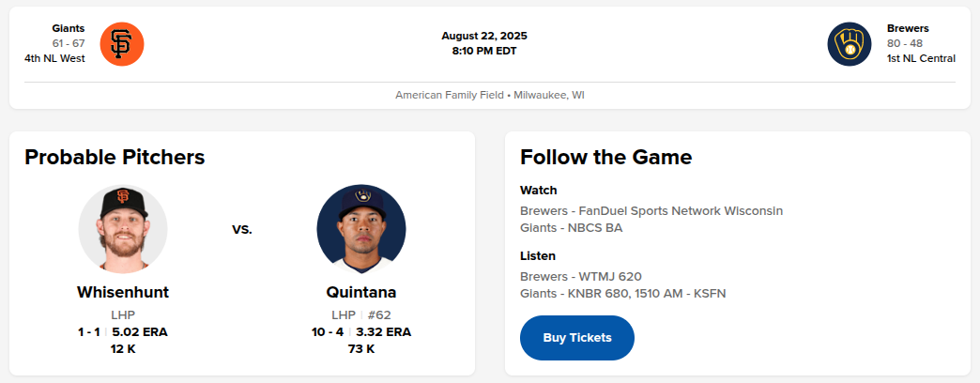Click the 4th NL West standing text
Viewport: 980px width, 383px height.
(x=54, y=58)
